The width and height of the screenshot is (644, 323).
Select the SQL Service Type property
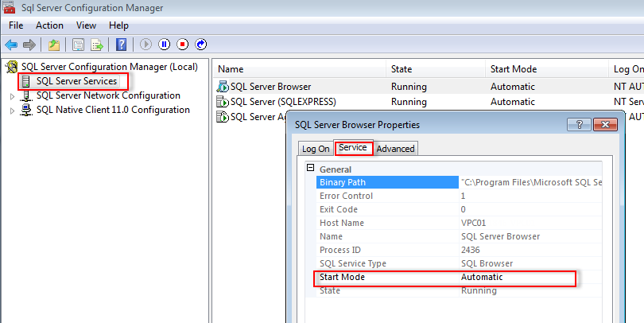click(x=353, y=264)
